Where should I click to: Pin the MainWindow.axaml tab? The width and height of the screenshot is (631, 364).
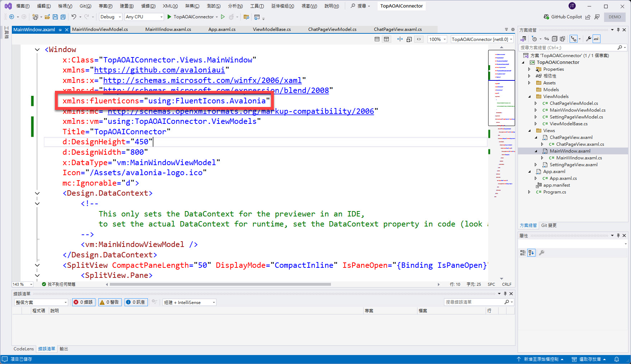(60, 30)
